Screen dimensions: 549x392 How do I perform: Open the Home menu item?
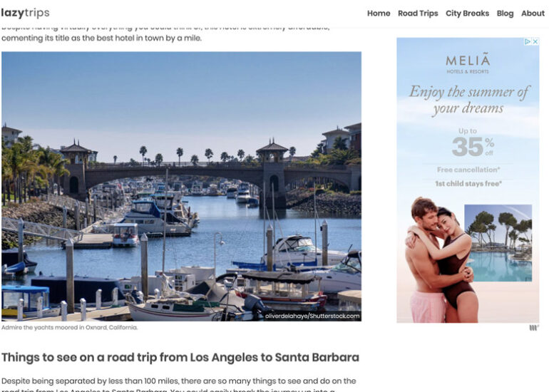[379, 14]
